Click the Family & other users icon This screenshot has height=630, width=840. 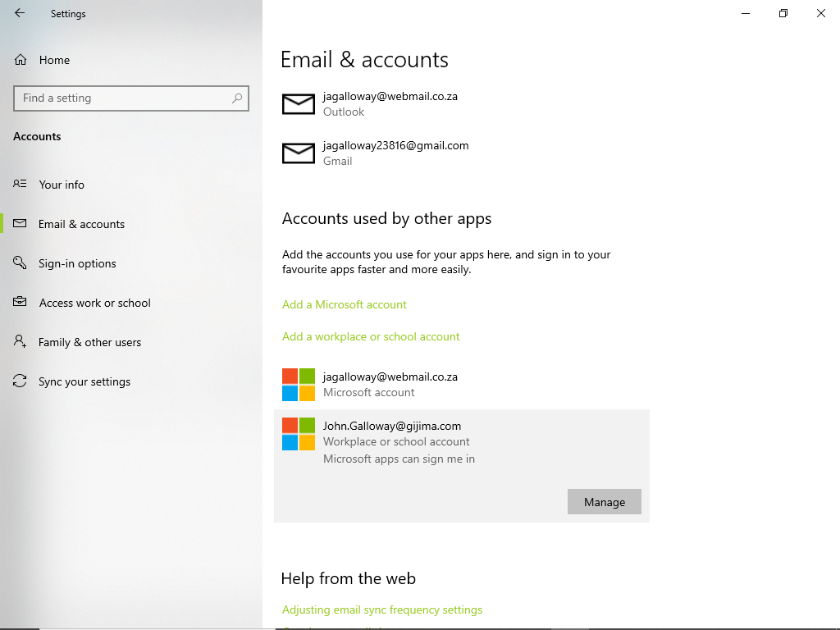[x=19, y=341]
